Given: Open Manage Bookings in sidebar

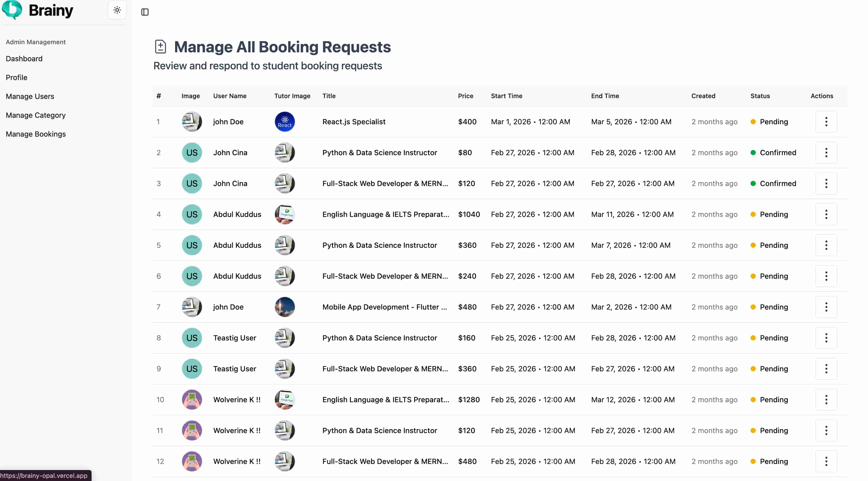Looking at the screenshot, I should tap(36, 134).
